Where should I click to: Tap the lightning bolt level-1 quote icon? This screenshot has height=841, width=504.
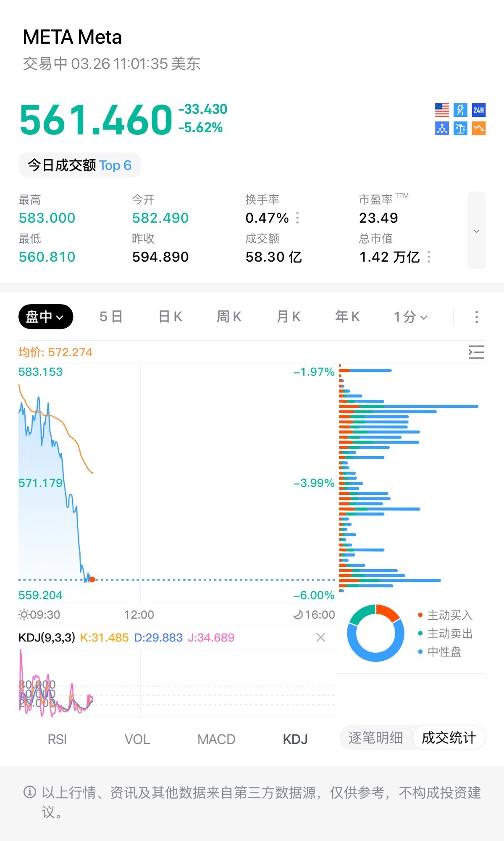pos(460,110)
